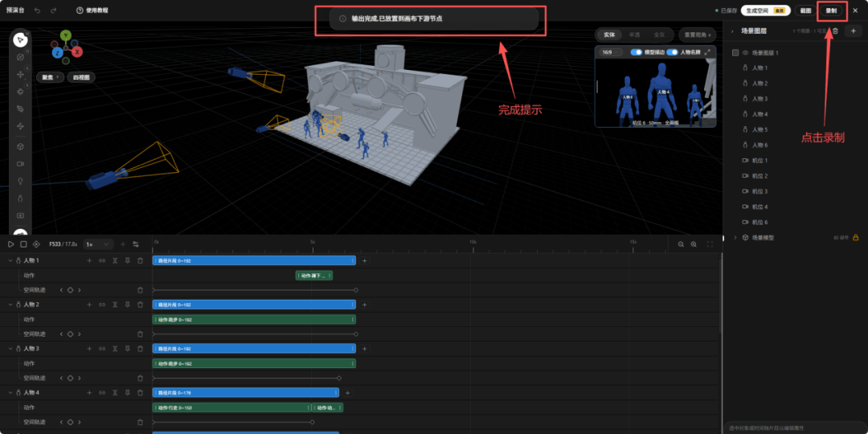Add keyframe diamond on 人物 3 空间轨迹
The image size is (868, 434).
pos(70,378)
